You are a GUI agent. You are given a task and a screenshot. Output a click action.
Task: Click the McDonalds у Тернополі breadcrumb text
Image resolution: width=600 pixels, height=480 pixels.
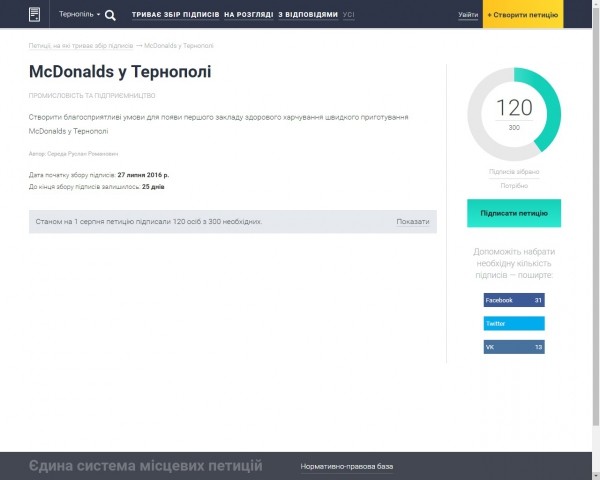[179, 46]
